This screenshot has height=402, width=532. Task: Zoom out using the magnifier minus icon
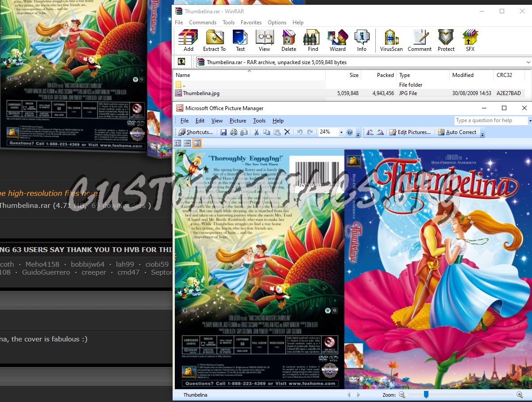pos(402,394)
